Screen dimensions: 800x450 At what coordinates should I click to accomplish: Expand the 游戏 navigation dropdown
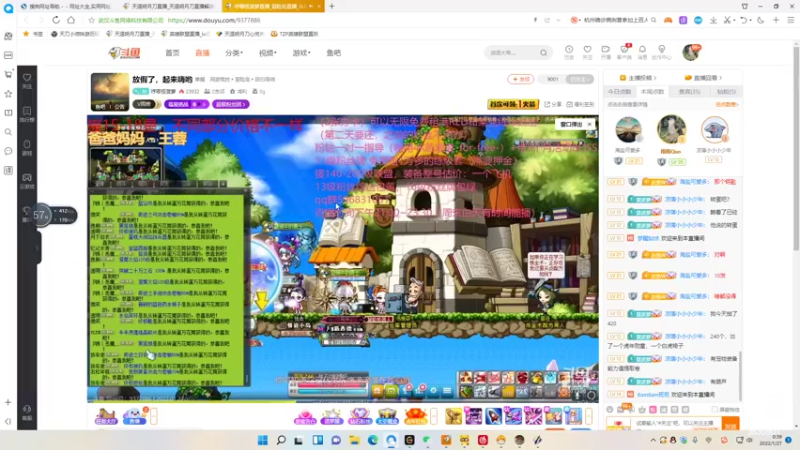301,53
